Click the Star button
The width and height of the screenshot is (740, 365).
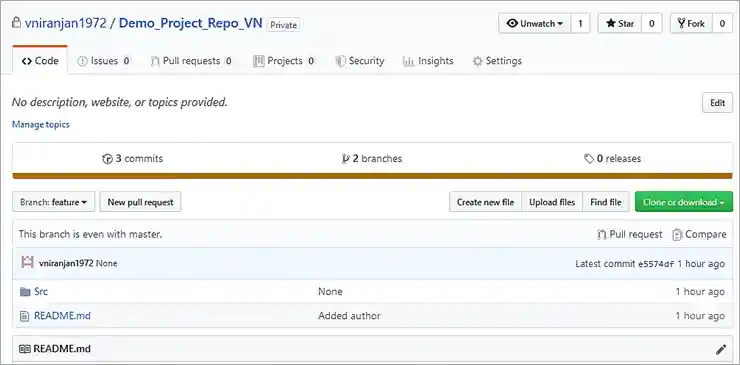click(620, 24)
